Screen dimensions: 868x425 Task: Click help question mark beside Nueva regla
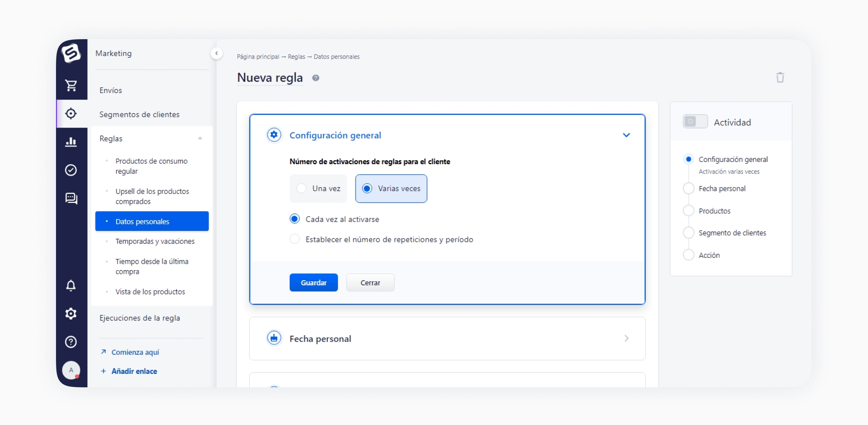point(315,78)
